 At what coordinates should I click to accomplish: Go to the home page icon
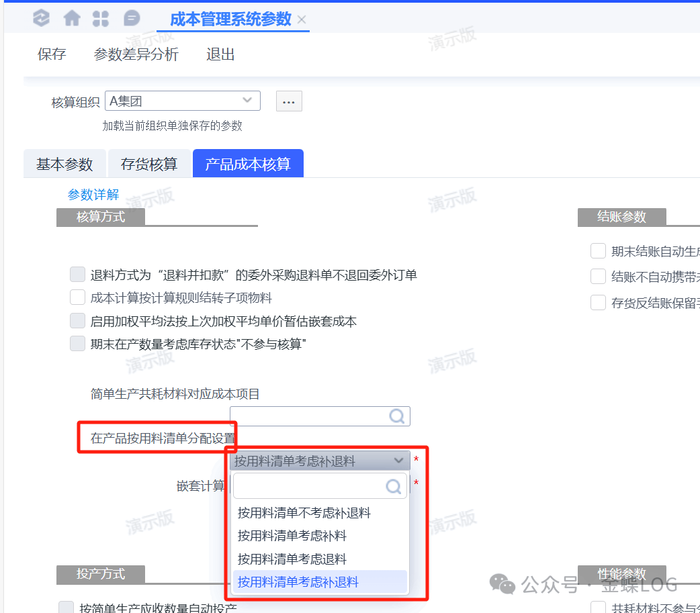[71, 19]
